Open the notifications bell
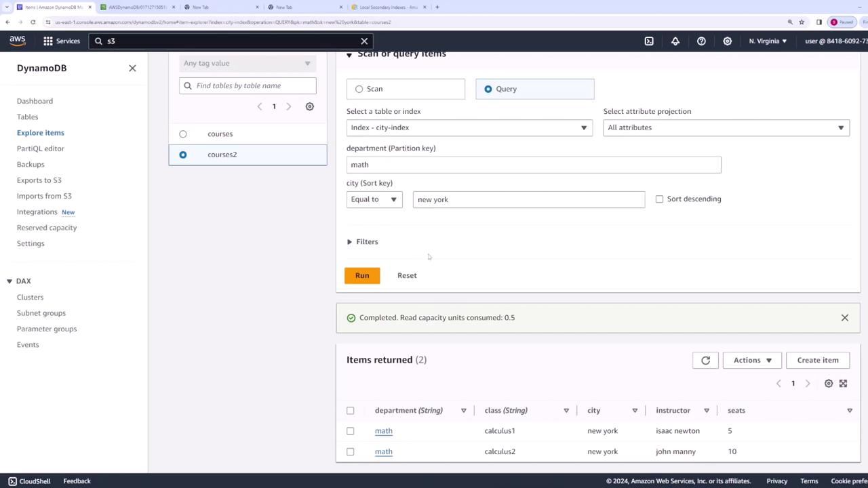This screenshot has height=488, width=868. coord(675,41)
